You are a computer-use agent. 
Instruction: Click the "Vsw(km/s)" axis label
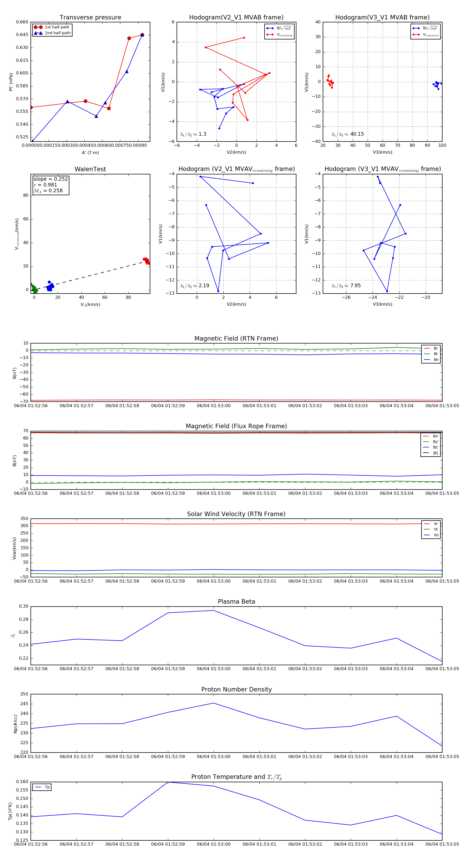point(14,548)
